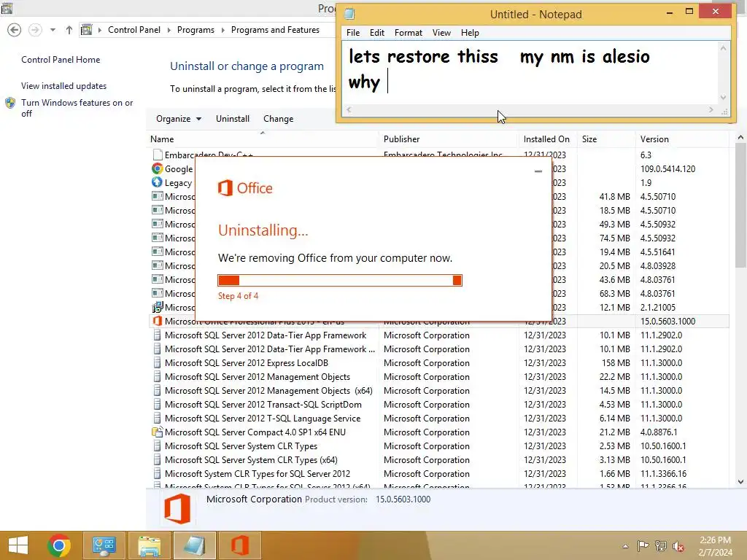Click Notepad's horizontal scroll right arrow
This screenshot has width=747, height=560.
coord(711,109)
